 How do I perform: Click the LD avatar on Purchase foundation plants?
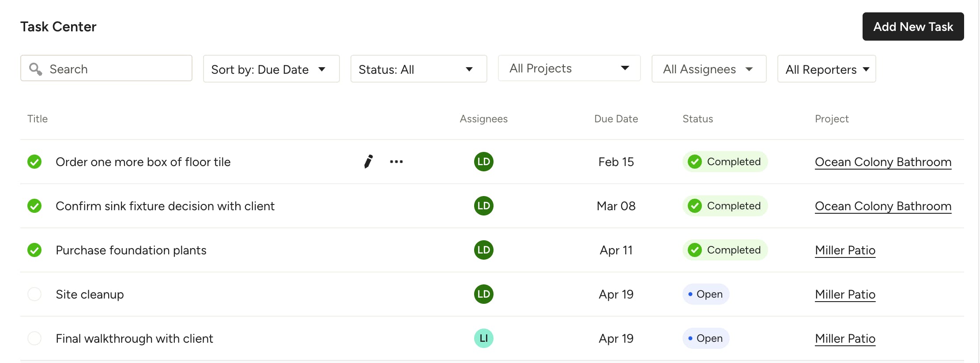(x=483, y=250)
